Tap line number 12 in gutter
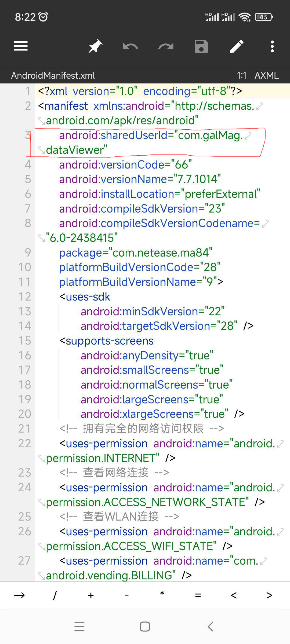This screenshot has height=644, width=290. [x=25, y=297]
